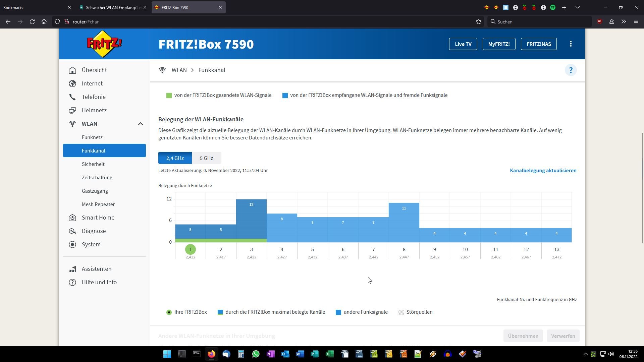This screenshot has width=644, height=362.
Task: Click the FRITZ! logo
Action: click(x=104, y=44)
